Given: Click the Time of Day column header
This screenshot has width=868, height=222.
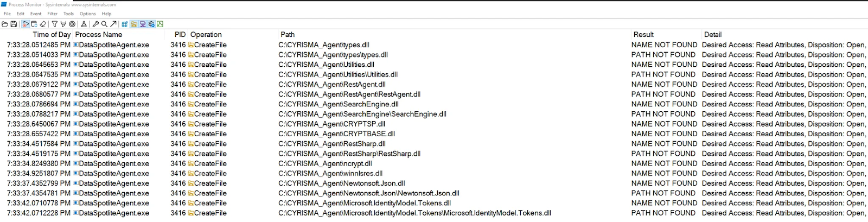Looking at the screenshot, I should point(52,34).
